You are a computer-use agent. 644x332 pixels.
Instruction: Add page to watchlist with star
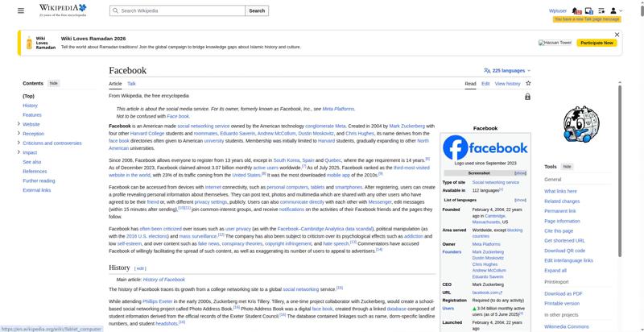click(x=528, y=83)
